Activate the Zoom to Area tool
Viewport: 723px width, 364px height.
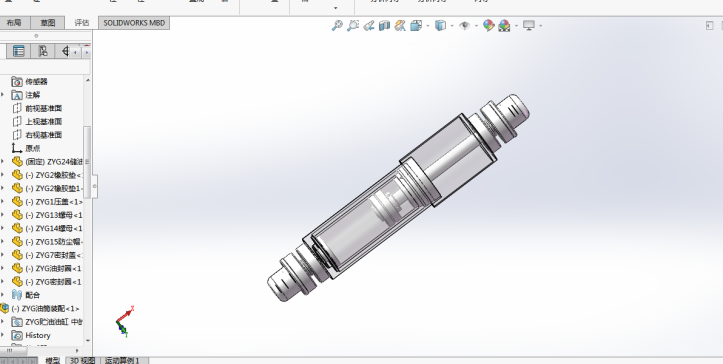coord(353,26)
